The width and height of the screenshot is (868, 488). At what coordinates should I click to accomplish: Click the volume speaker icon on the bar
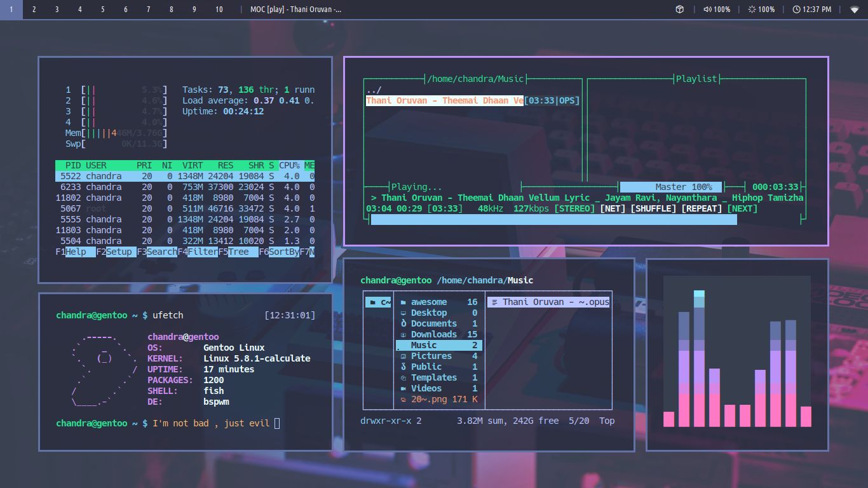coord(707,10)
